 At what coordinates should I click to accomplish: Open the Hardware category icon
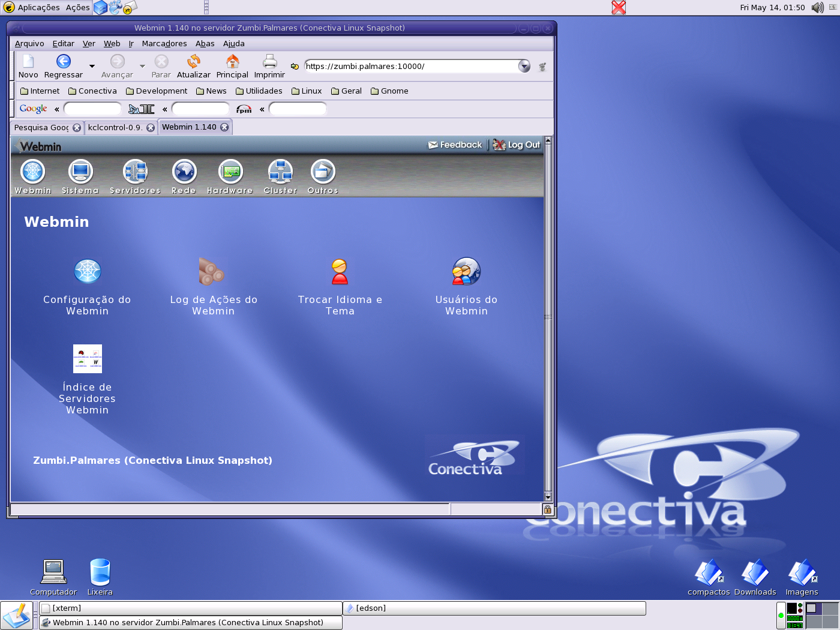pos(230,172)
